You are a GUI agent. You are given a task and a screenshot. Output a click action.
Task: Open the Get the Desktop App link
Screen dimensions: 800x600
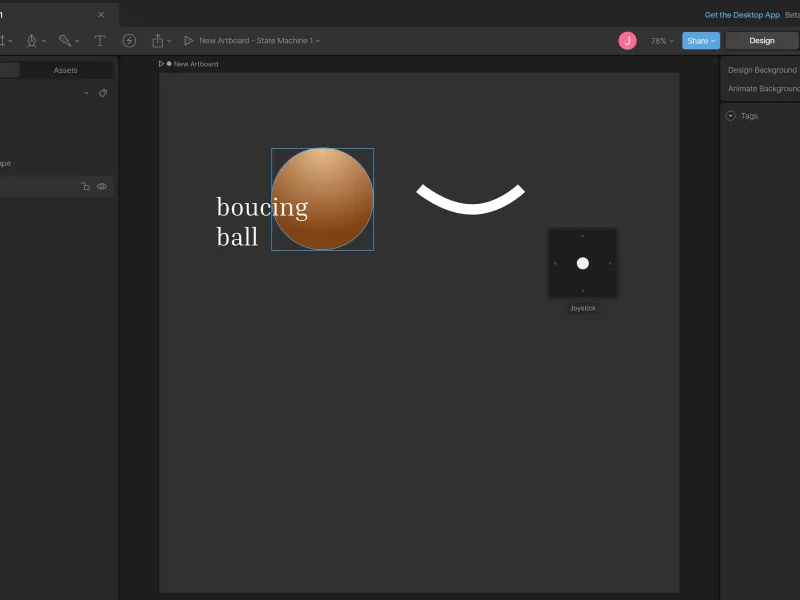click(x=742, y=15)
